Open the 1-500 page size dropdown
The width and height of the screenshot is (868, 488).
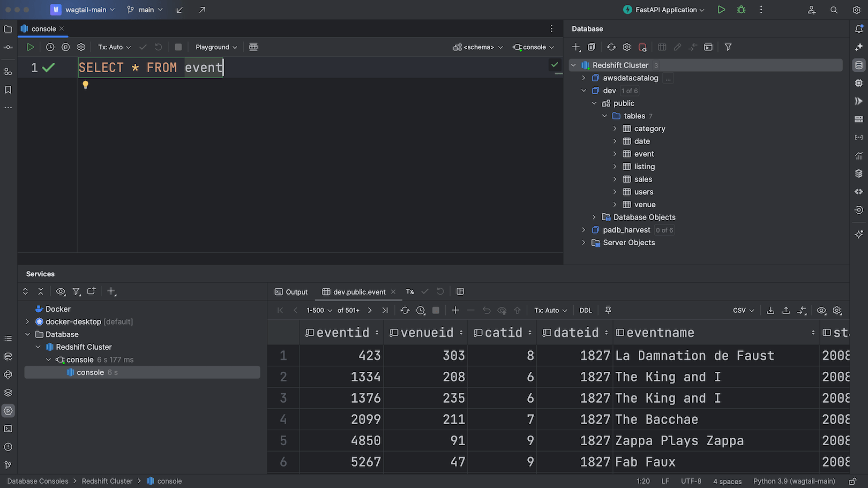[x=318, y=310]
